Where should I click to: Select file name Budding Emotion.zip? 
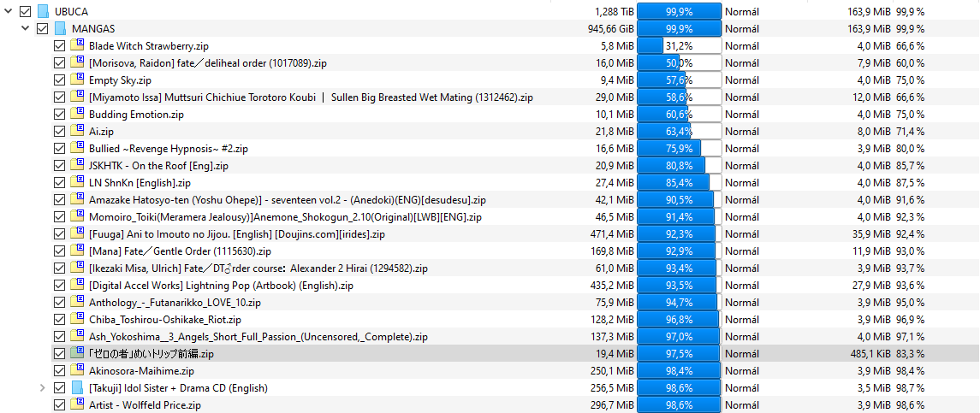pos(136,115)
